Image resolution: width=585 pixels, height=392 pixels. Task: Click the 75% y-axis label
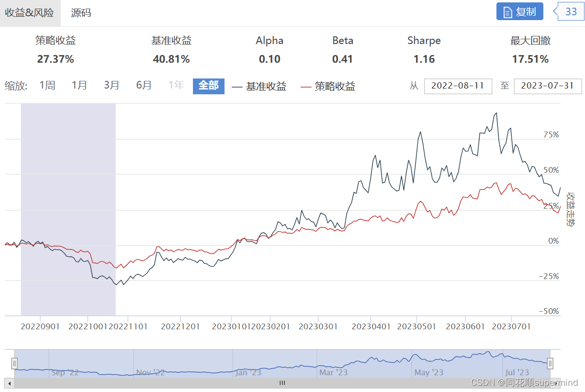tap(551, 135)
